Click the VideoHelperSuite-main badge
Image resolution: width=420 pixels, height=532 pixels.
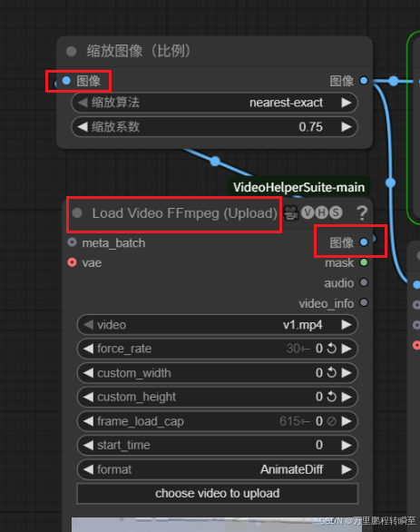[x=299, y=187]
